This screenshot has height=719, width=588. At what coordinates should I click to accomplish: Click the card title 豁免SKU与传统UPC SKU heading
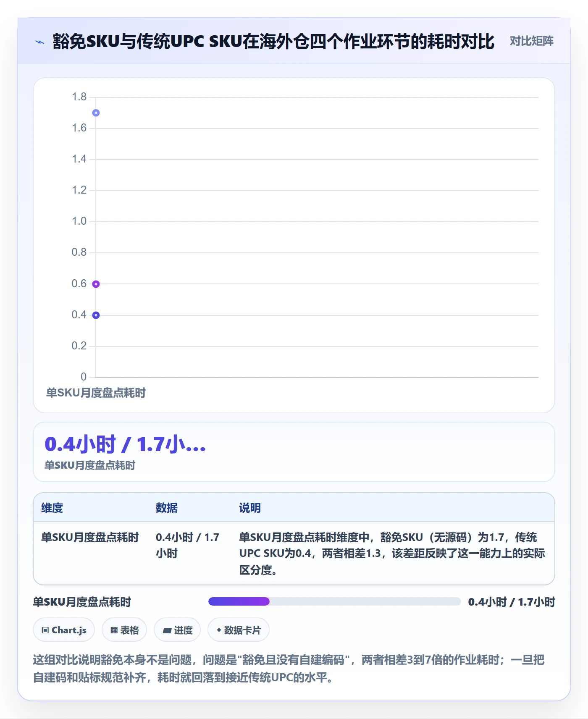point(273,42)
